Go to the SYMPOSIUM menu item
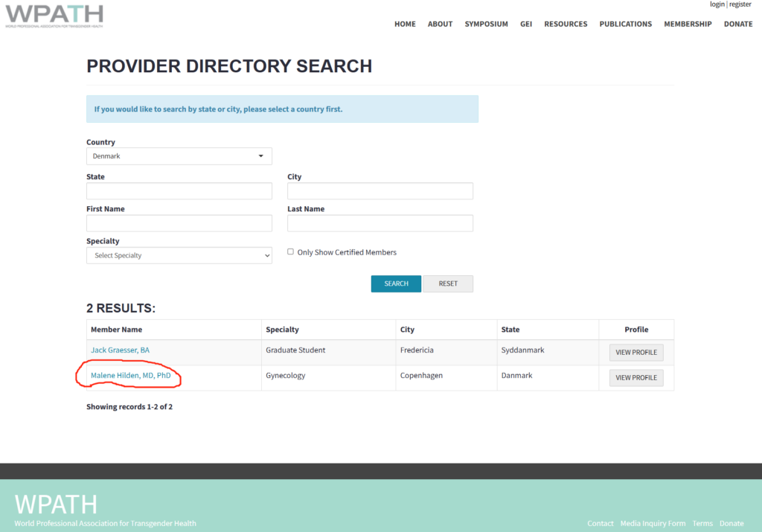Screen dimensions: 762x532 486,24
